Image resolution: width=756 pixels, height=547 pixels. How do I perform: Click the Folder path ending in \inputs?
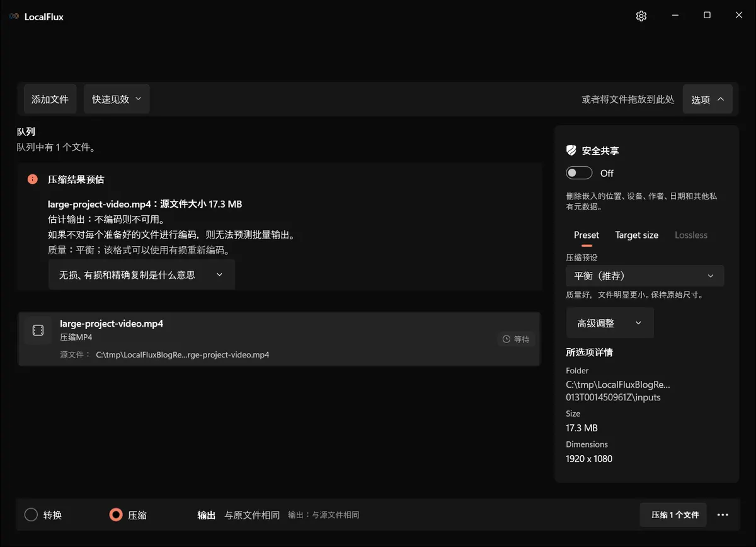click(x=618, y=391)
